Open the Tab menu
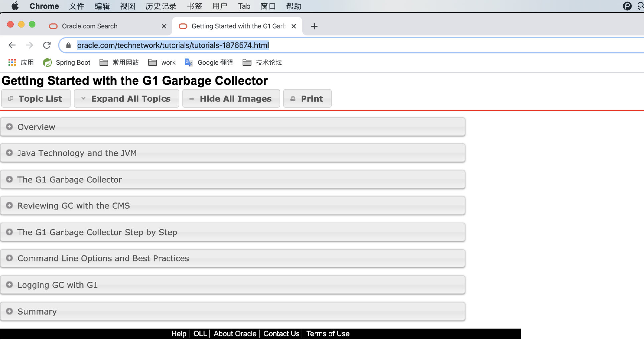Screen dimensions: 644x361 pyautogui.click(x=244, y=6)
